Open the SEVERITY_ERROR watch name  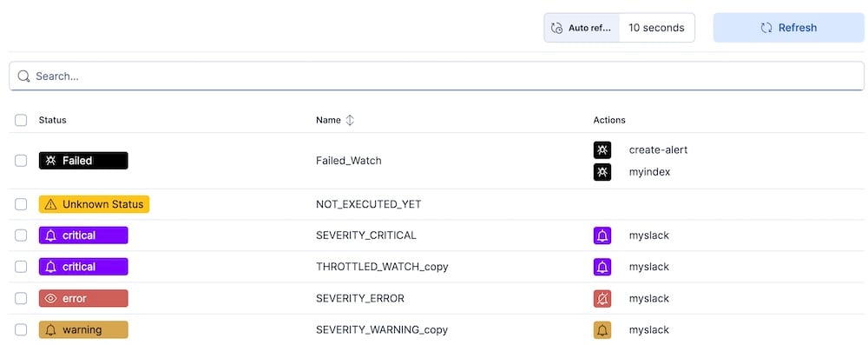[x=360, y=298]
